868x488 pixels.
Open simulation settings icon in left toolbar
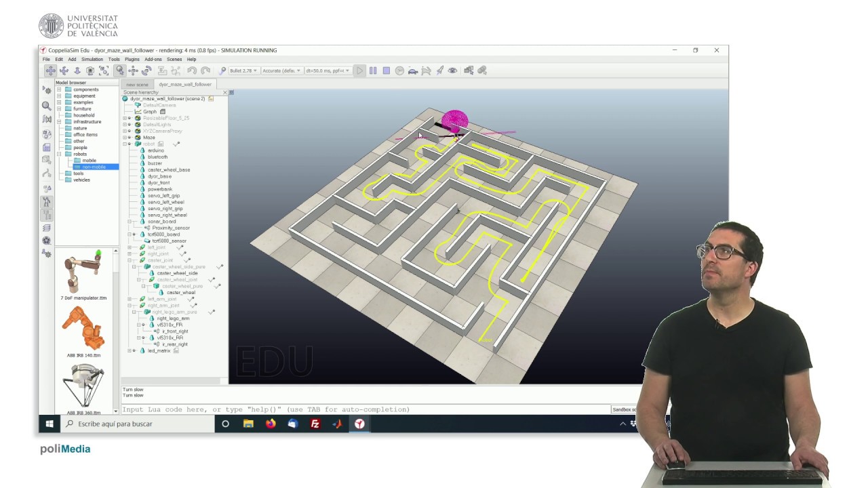[x=47, y=89]
